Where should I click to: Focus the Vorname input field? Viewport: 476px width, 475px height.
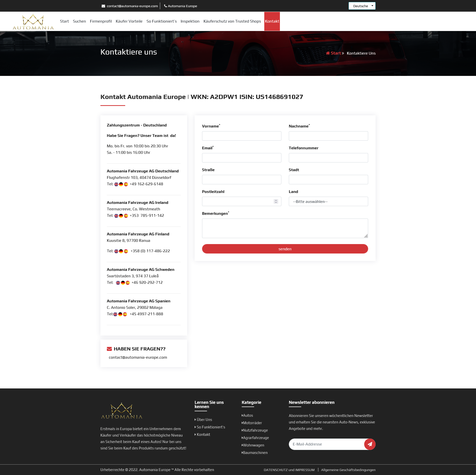(242, 136)
